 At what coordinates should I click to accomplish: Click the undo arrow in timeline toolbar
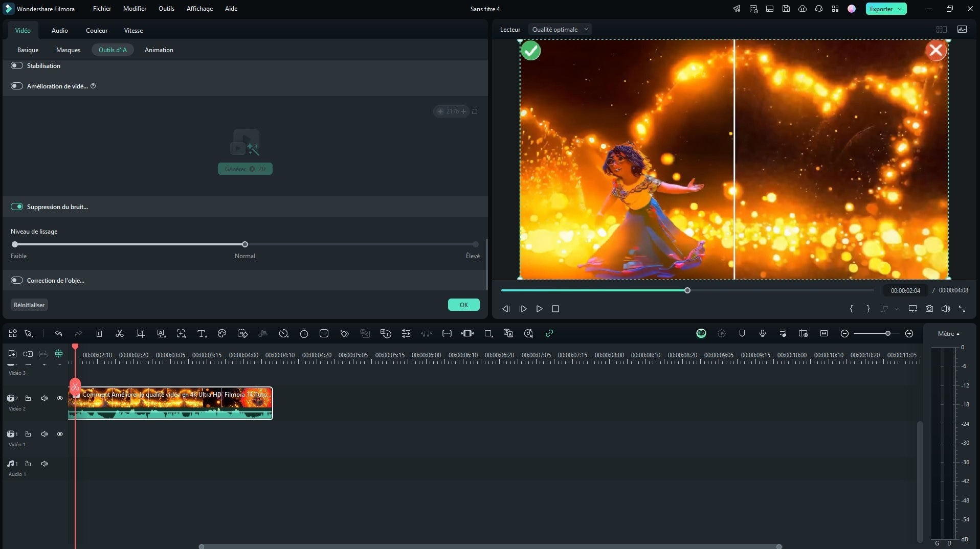(x=58, y=333)
